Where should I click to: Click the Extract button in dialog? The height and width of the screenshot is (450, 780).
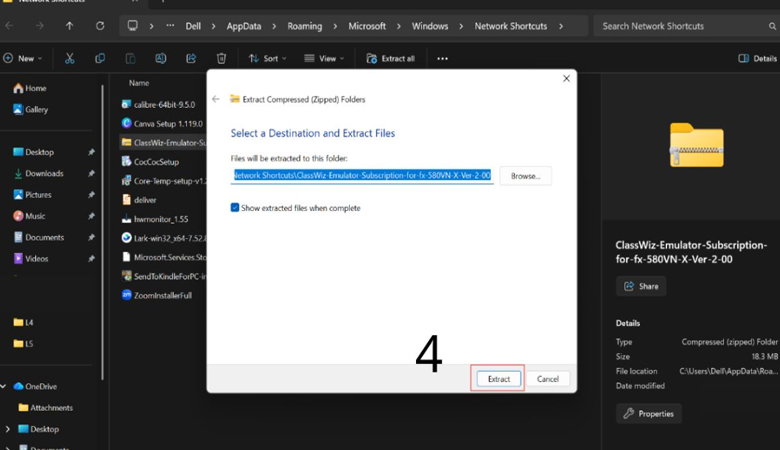[498, 379]
